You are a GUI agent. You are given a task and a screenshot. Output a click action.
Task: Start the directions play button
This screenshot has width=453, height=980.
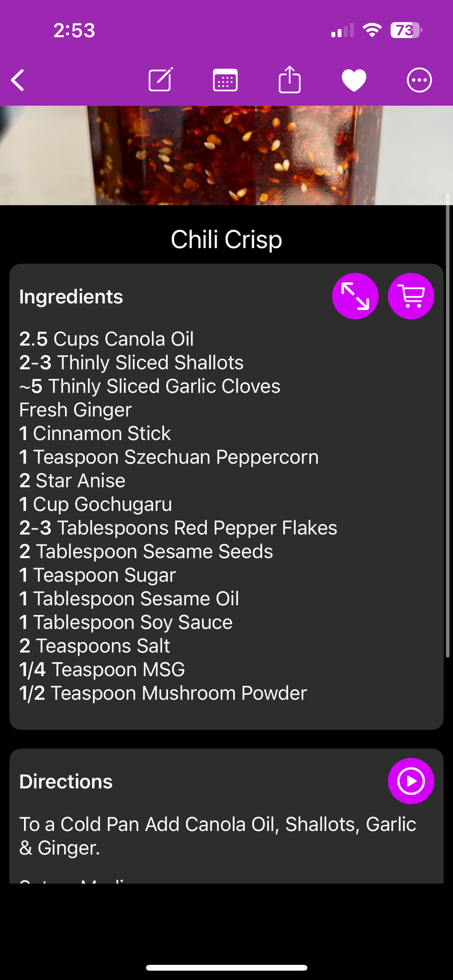(x=411, y=781)
